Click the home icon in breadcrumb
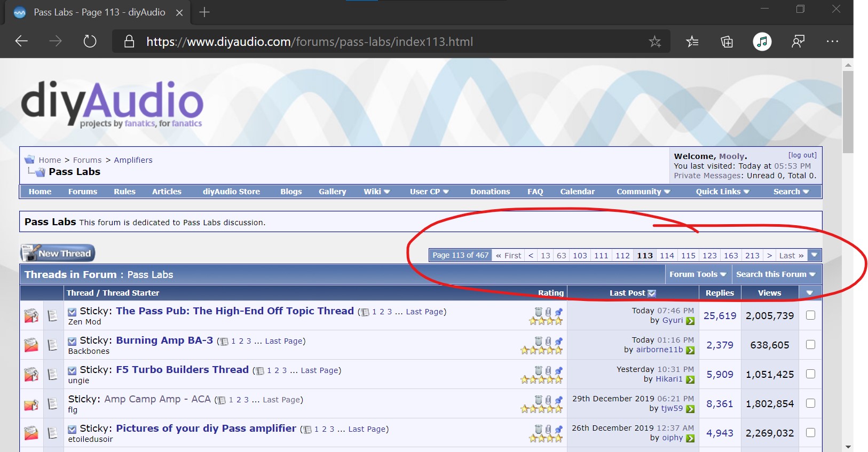868x452 pixels. [x=29, y=159]
